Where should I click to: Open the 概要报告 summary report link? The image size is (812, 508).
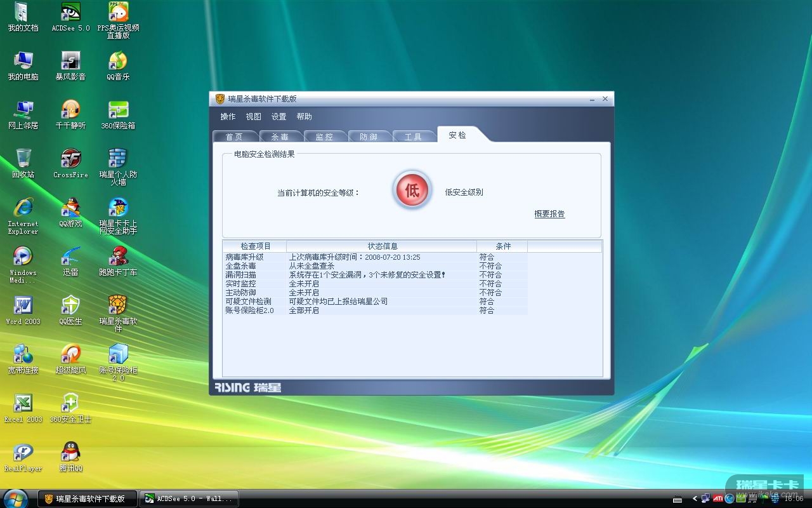[x=549, y=214]
